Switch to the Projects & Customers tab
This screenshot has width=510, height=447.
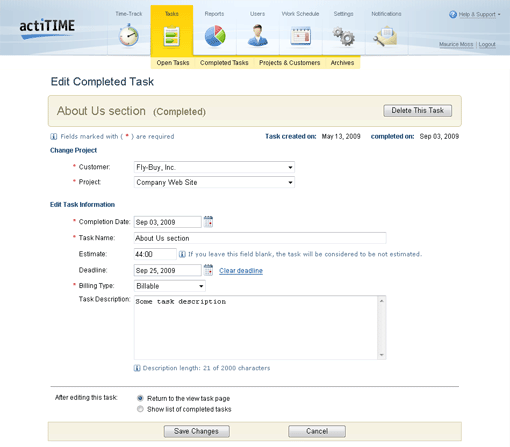[x=289, y=63]
